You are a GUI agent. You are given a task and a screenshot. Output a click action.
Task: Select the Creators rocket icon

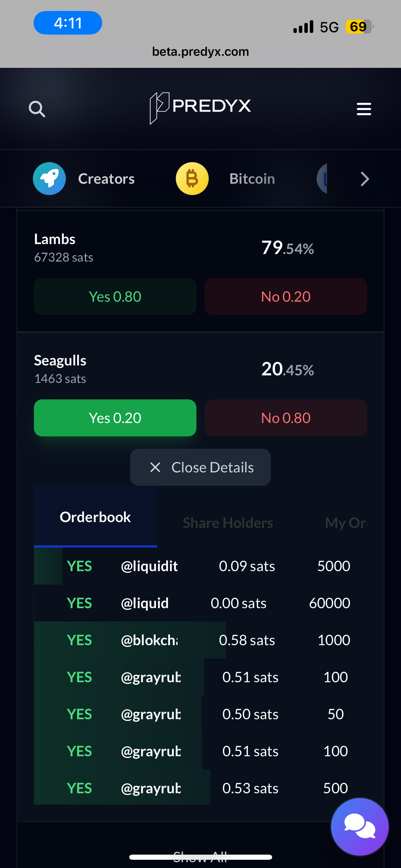tap(49, 179)
